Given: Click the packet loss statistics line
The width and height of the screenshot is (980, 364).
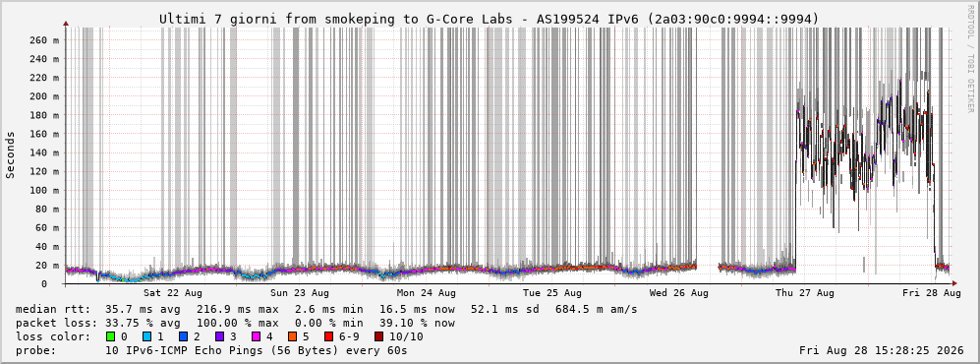Looking at the screenshot, I should tap(235, 324).
